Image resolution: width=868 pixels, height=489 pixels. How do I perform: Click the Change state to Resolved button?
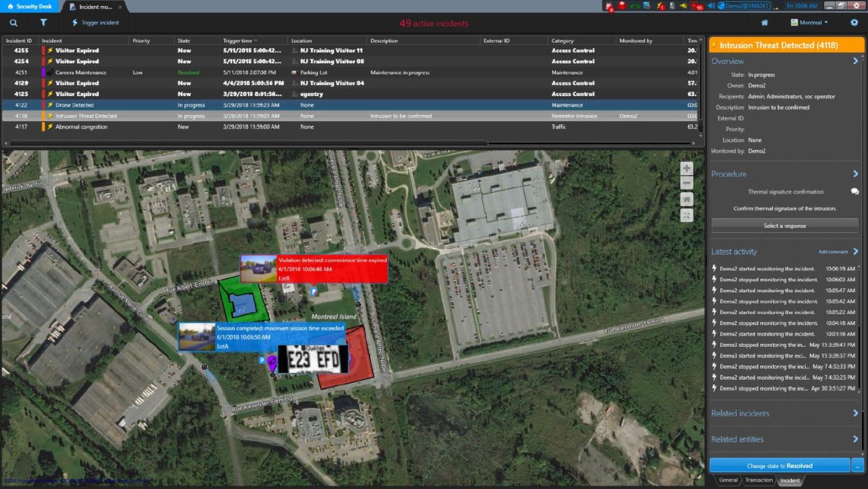[780, 465]
